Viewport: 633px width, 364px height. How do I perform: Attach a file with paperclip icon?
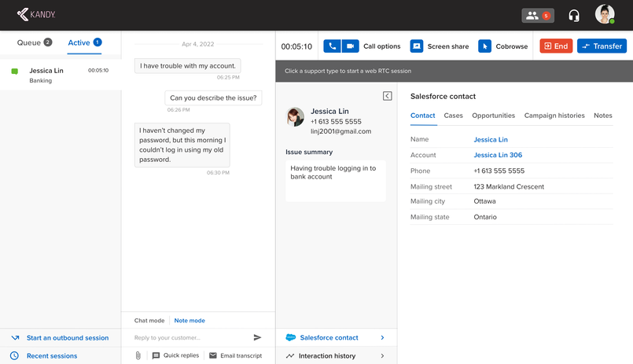(x=138, y=355)
